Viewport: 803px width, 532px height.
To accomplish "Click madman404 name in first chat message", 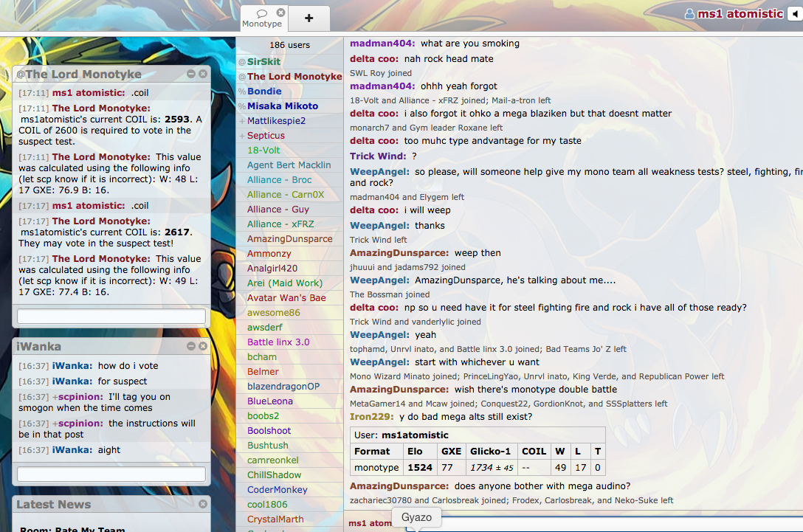I will click(382, 44).
